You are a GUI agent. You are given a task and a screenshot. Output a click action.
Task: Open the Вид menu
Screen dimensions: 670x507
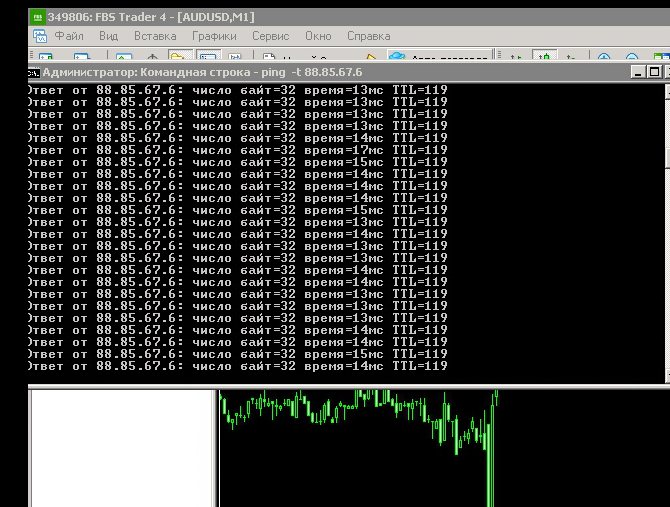(109, 36)
